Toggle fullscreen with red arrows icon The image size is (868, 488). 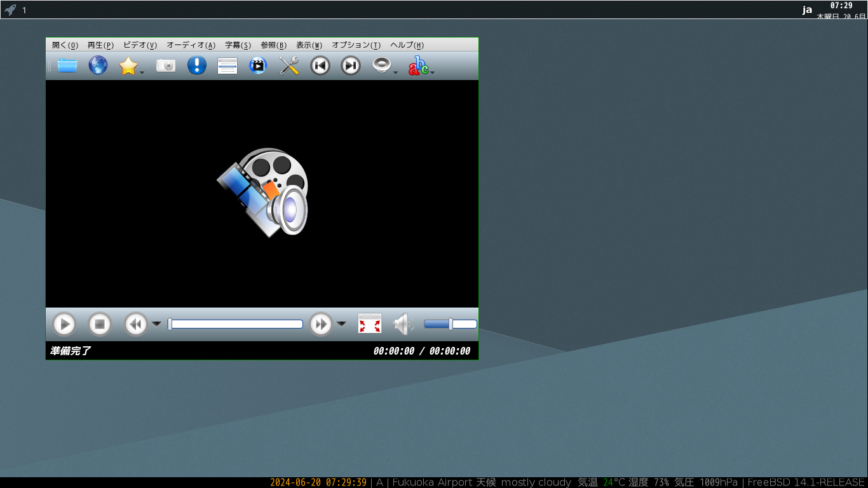(370, 323)
